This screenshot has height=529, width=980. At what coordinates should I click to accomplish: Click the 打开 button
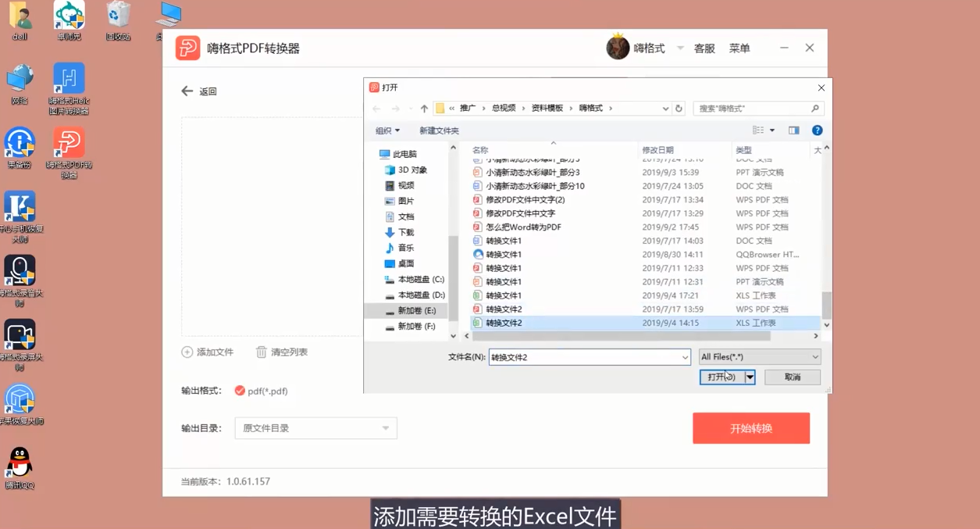coord(722,377)
